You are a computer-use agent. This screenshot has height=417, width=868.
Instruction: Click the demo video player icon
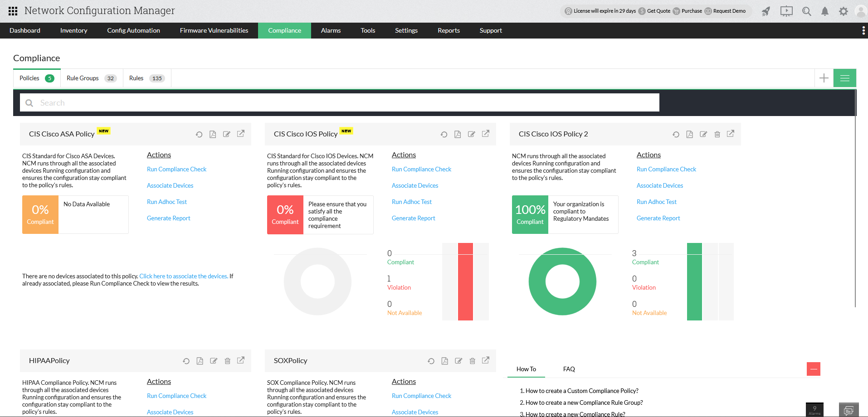click(786, 11)
